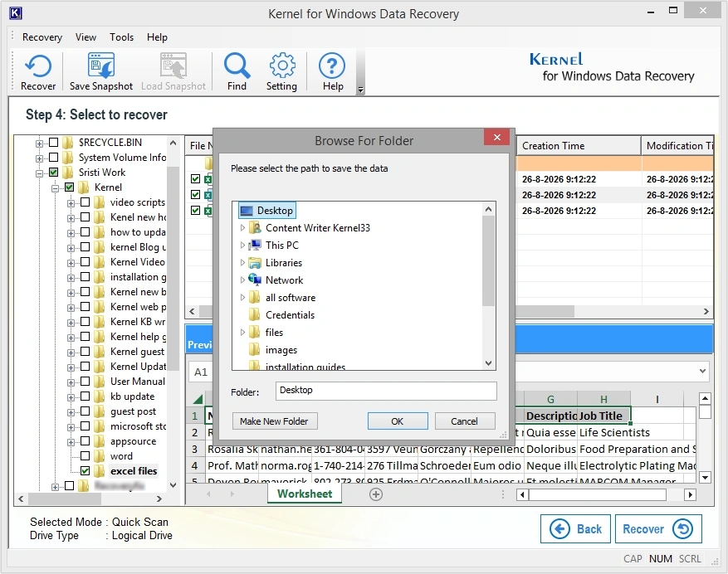Click the A1 cell name box

point(201,372)
